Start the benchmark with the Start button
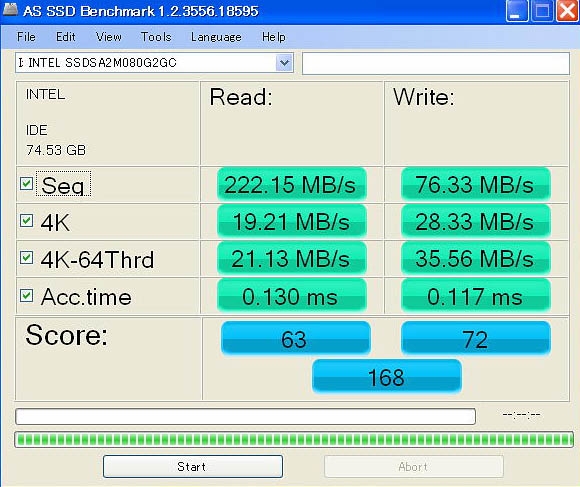 193,467
